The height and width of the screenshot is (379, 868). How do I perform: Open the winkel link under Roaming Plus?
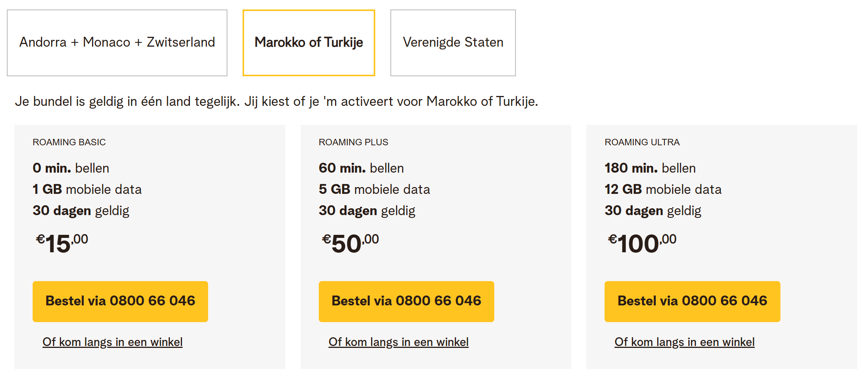(x=398, y=342)
